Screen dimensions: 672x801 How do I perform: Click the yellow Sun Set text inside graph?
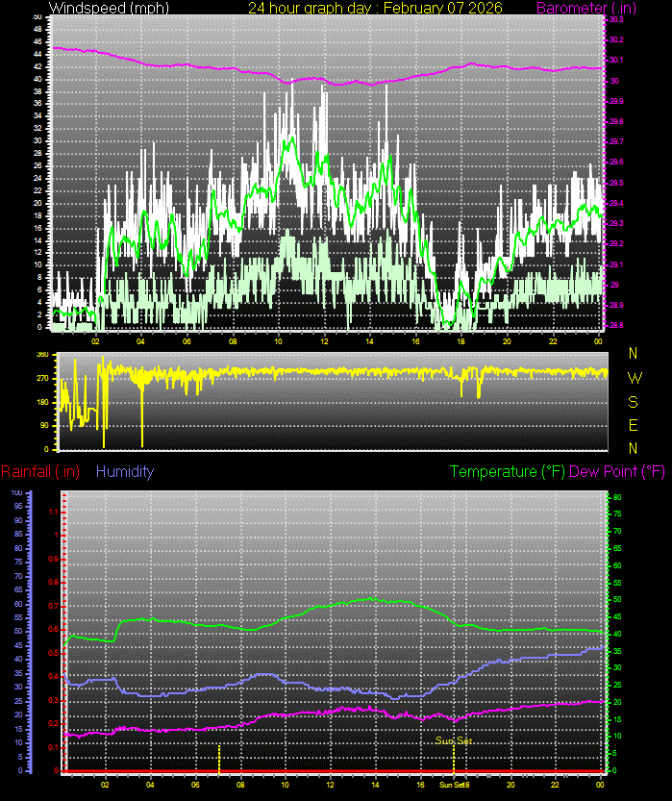tap(453, 740)
